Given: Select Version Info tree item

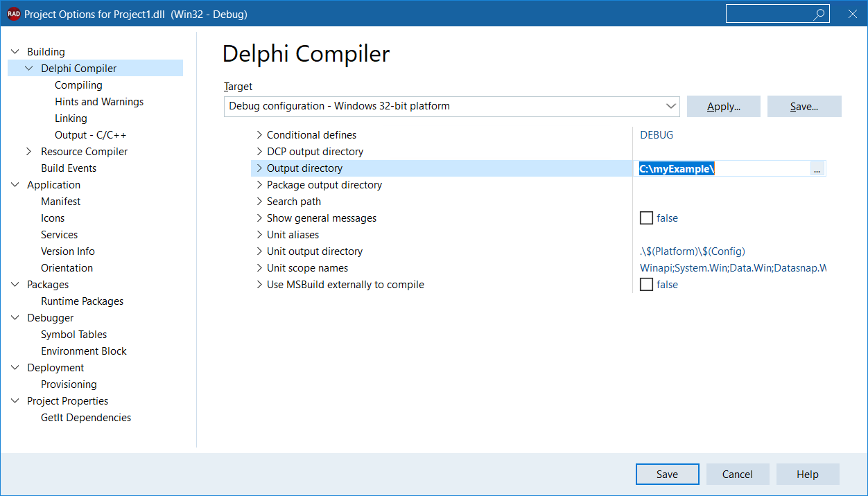Looking at the screenshot, I should 68,251.
